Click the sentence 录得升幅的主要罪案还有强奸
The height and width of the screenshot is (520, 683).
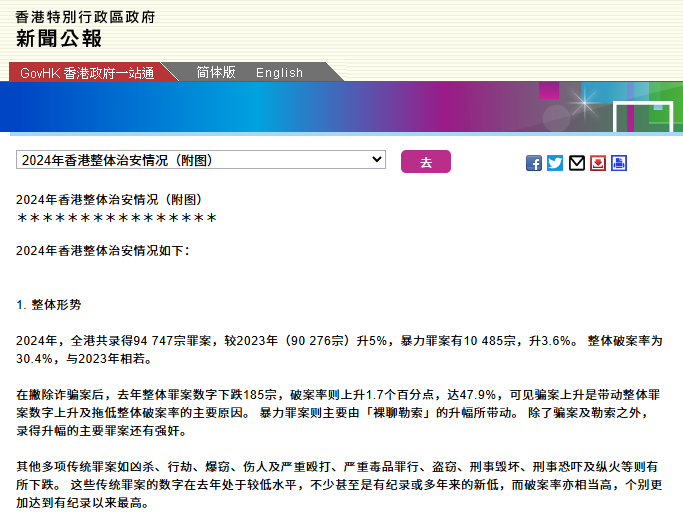point(101,431)
